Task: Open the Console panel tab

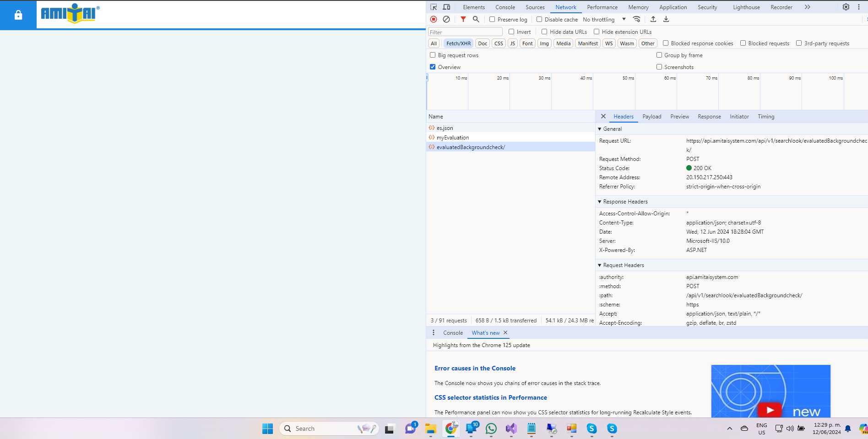Action: (x=505, y=7)
